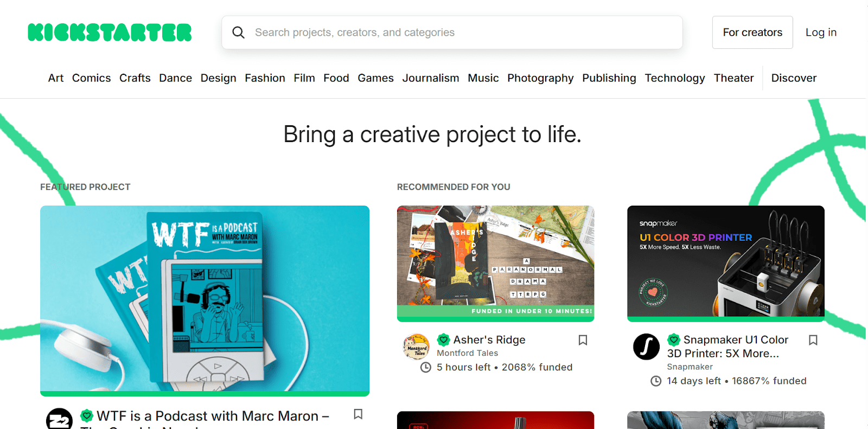Click the magnifying glass search icon
Screen dimensions: 868x429
point(238,33)
